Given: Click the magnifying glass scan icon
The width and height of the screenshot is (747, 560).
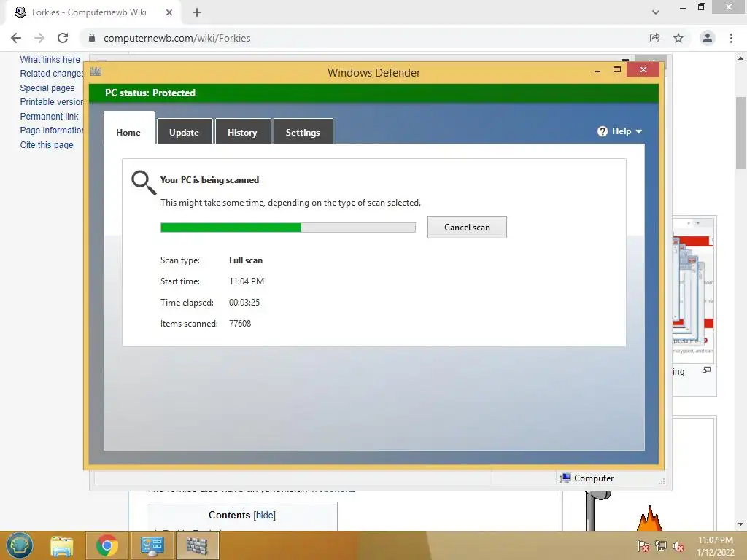Looking at the screenshot, I should 144,183.
